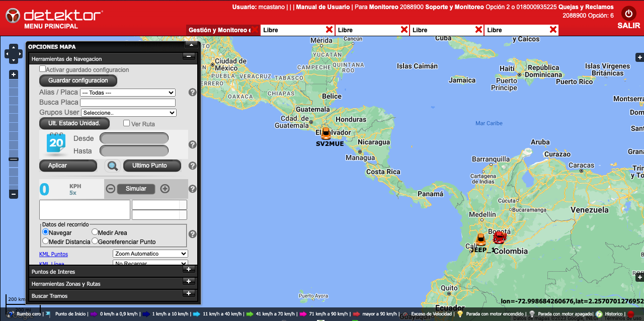Viewport: 644px width, 321px height.
Task: Pan the map right with the arrow
Action: (x=20, y=54)
